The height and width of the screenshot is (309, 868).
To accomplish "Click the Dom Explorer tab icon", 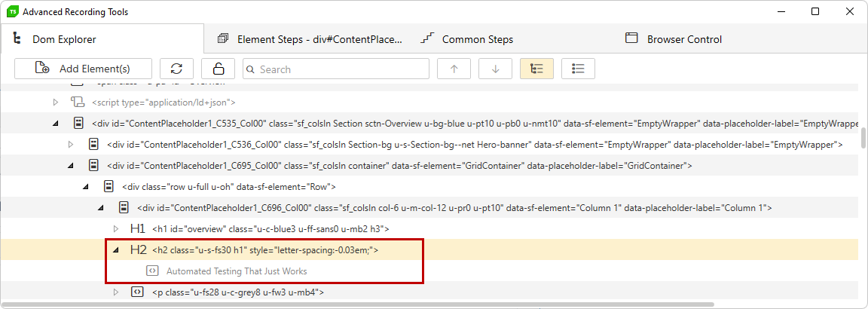I will click(17, 38).
